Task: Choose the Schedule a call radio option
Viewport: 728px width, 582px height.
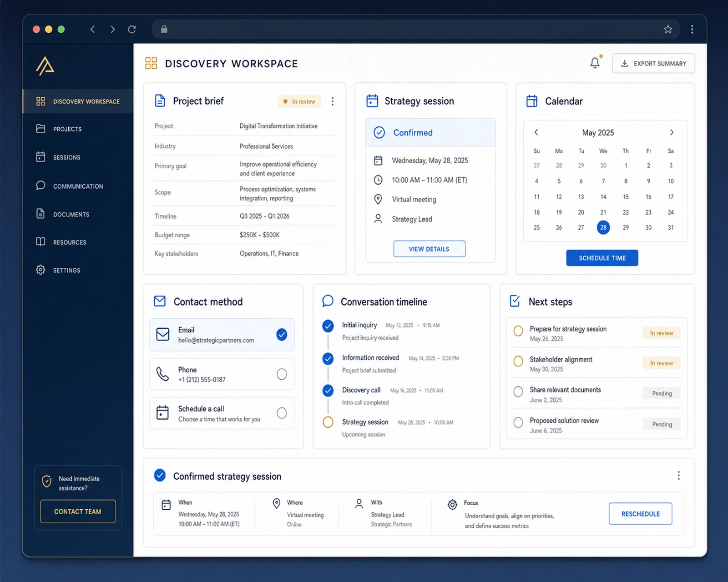Action: [282, 413]
